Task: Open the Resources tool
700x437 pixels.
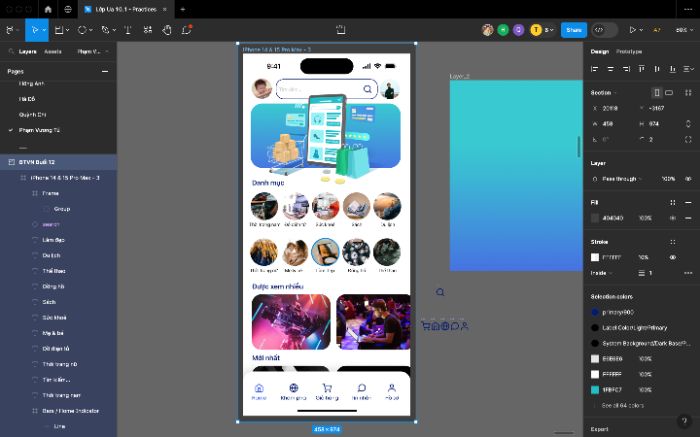Action: point(148,30)
